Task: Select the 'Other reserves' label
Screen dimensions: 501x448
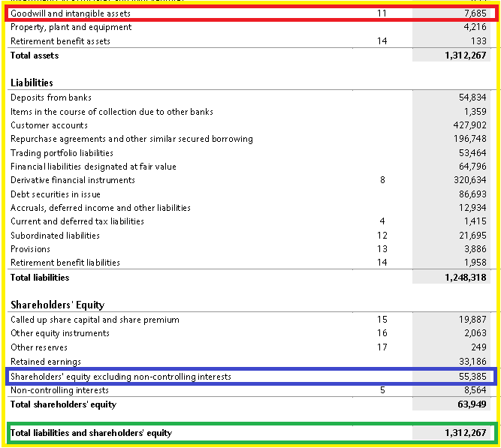Action: [39, 347]
